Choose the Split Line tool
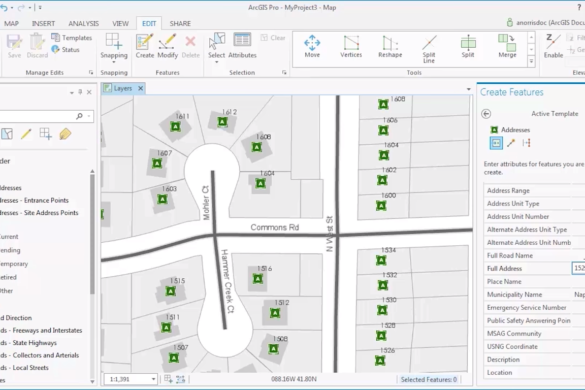 pos(429,49)
